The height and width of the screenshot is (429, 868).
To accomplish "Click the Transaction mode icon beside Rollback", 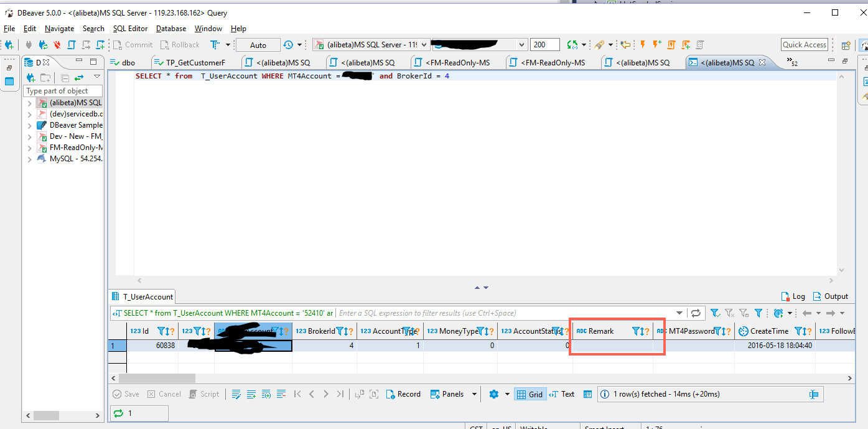I will [215, 45].
